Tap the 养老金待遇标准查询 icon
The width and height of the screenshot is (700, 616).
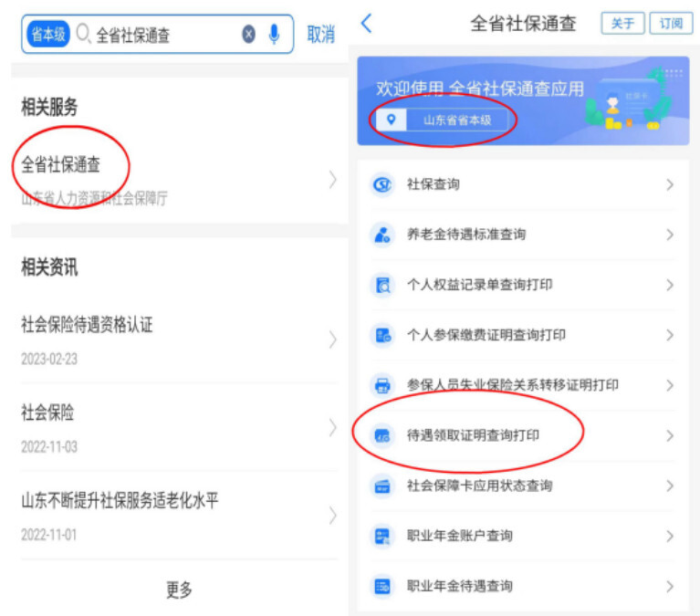coord(382,235)
